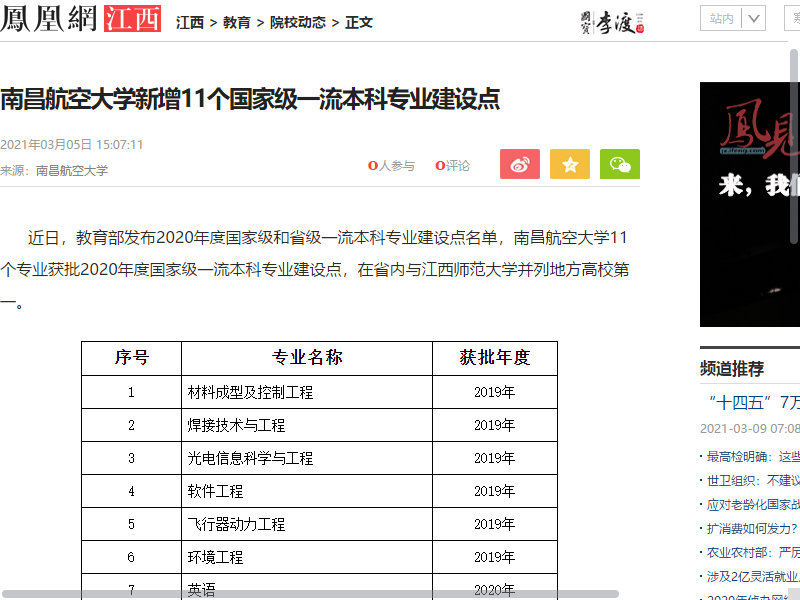Screen dimensions: 800x600
Task: Navigate to 院校动态 breadcrumb
Action: (298, 22)
